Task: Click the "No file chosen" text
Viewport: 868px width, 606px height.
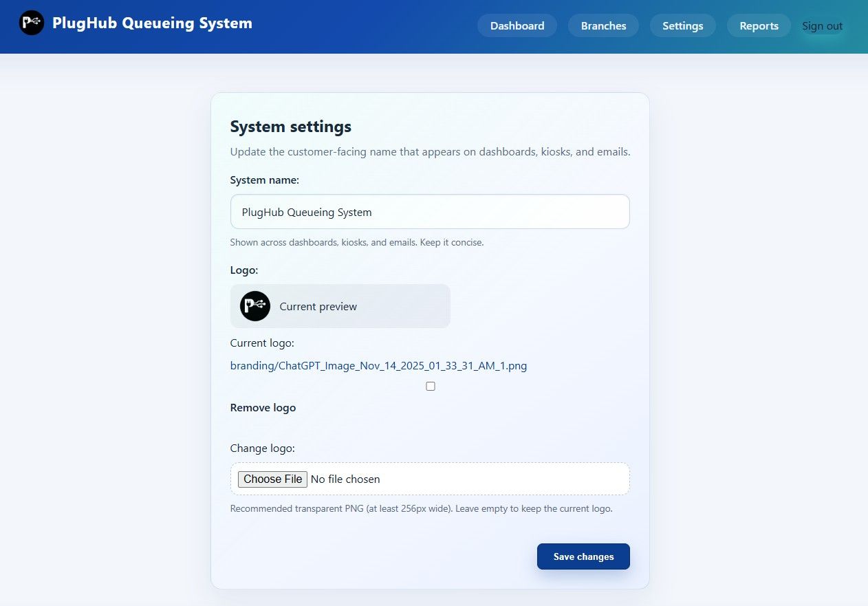Action: pos(345,479)
